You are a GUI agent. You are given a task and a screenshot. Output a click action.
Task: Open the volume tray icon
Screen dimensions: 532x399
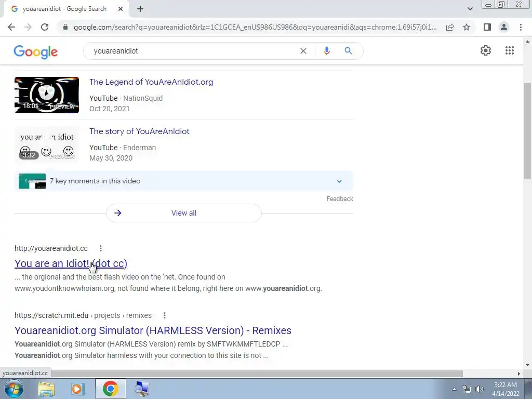coord(480,389)
